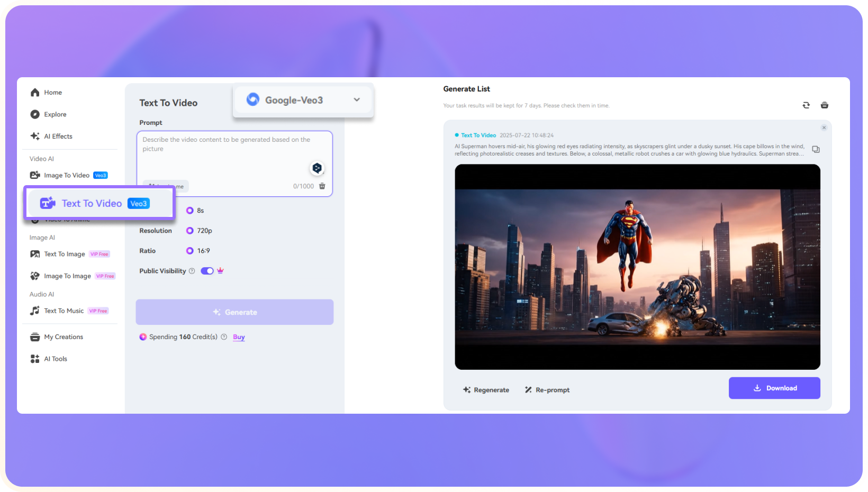Click the Veo3 badge on Image To Video
The image size is (868, 492).
(x=101, y=175)
